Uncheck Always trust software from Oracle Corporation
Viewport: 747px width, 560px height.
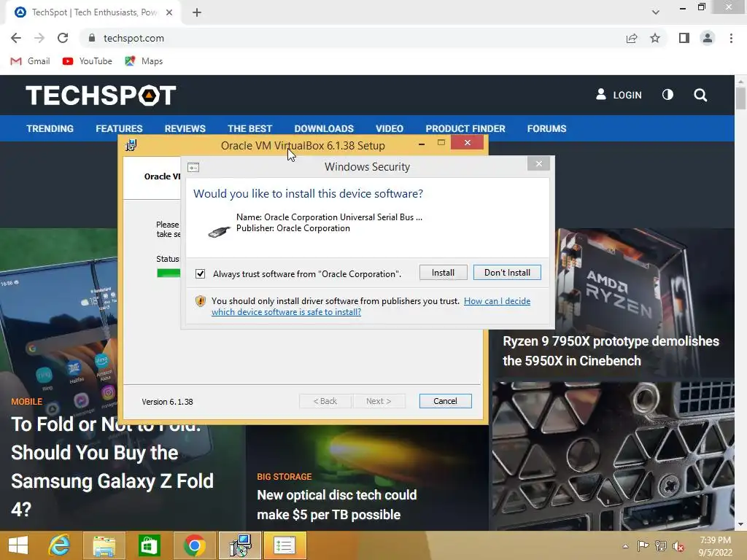[x=200, y=274]
